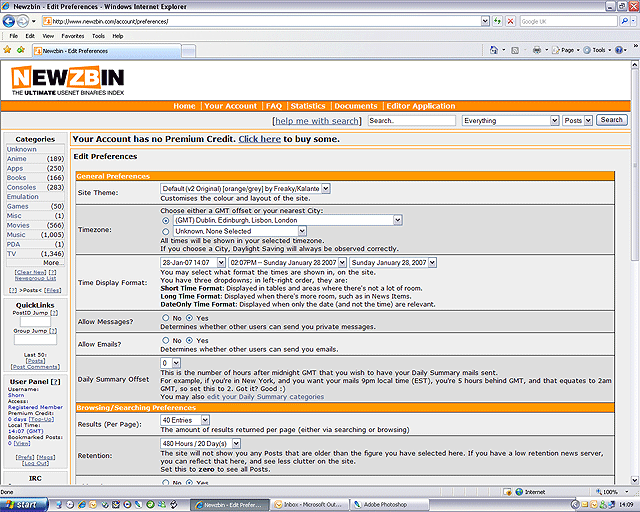Click the Newzbin Edit Preferences taskbar button
Screen dimensions: 640x512
coord(231,505)
